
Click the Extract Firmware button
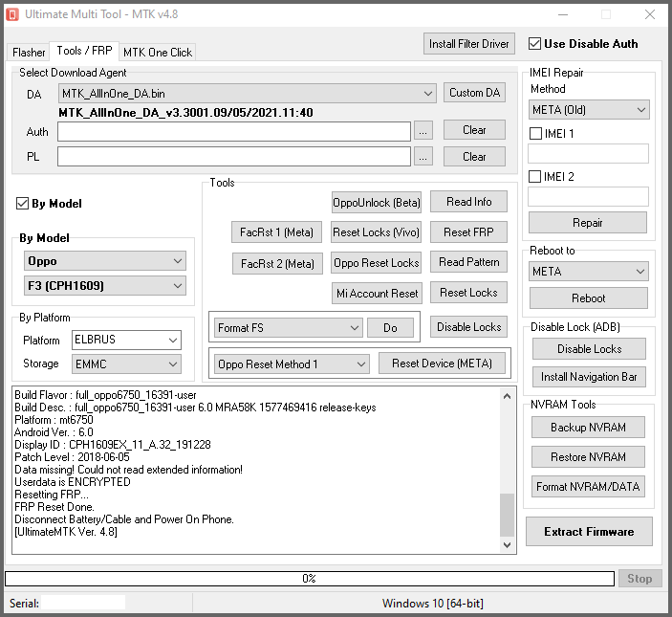pos(589,532)
